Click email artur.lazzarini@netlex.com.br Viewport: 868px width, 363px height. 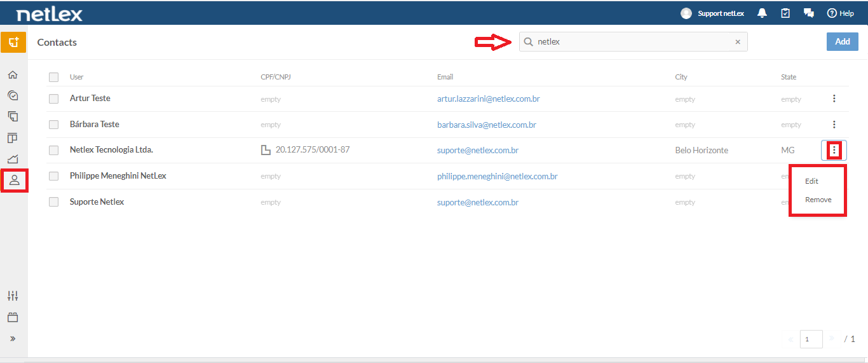(x=489, y=99)
